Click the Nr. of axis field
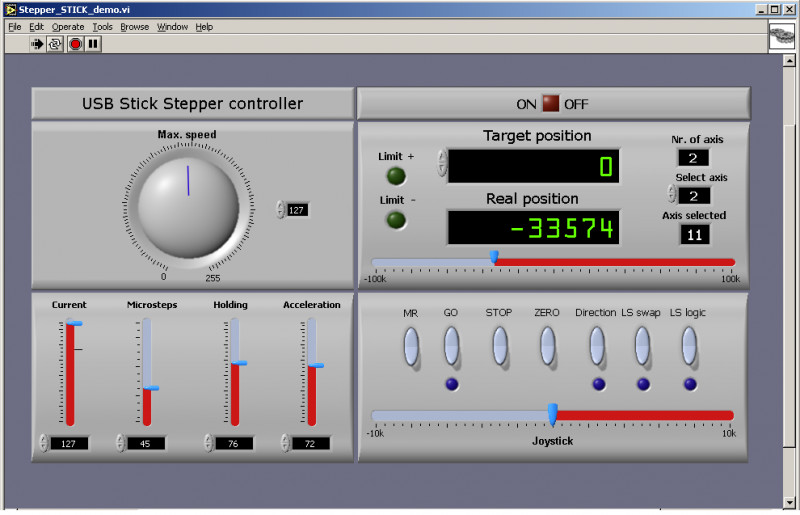 tap(693, 158)
